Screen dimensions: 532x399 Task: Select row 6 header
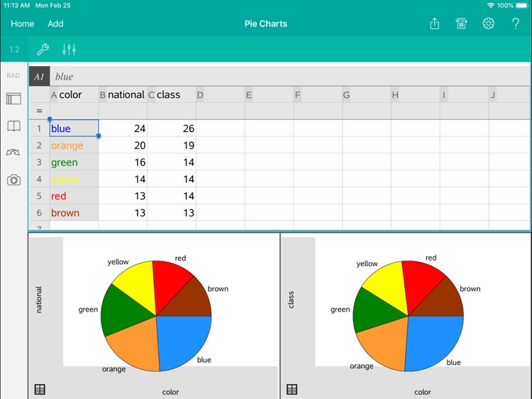coord(39,212)
